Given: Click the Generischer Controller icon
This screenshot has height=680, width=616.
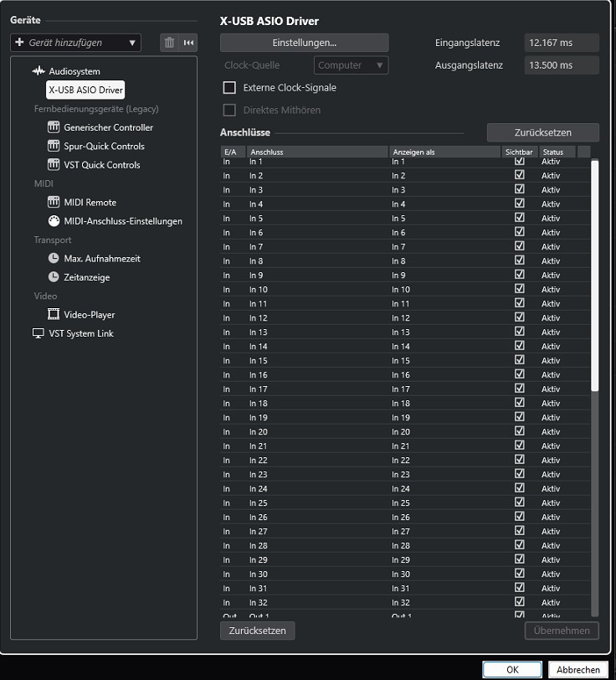Looking at the screenshot, I should [x=54, y=127].
